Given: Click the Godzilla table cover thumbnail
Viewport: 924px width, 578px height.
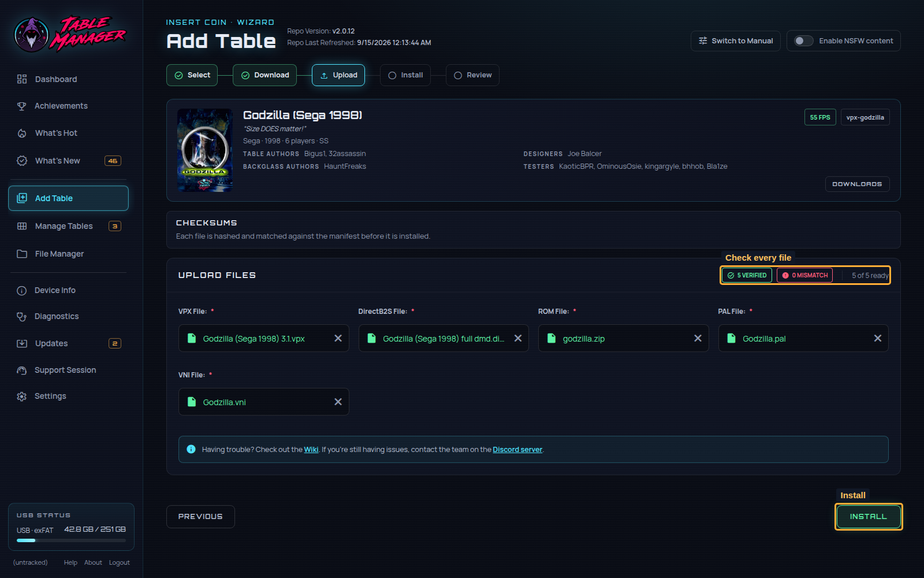Looking at the screenshot, I should [x=205, y=150].
